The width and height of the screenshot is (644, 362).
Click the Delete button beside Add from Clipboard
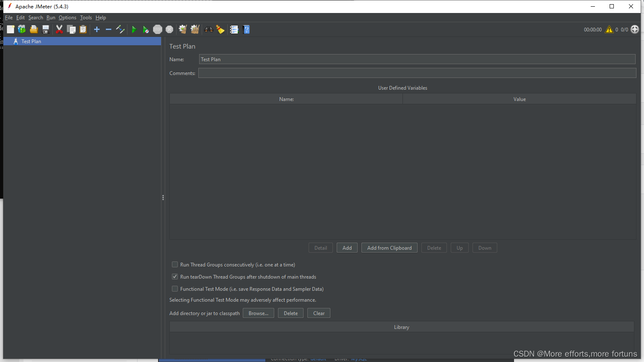[434, 248]
